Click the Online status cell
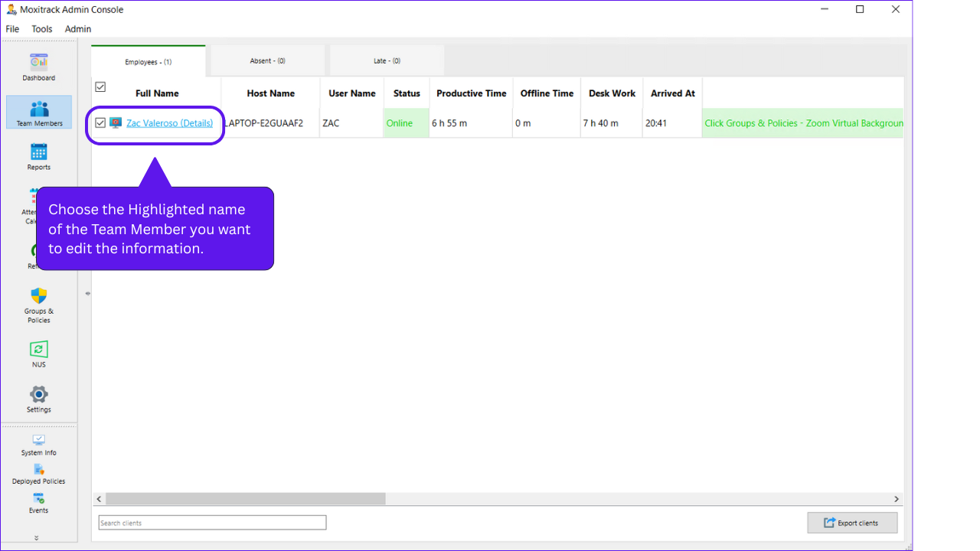The width and height of the screenshot is (980, 551). 407,123
